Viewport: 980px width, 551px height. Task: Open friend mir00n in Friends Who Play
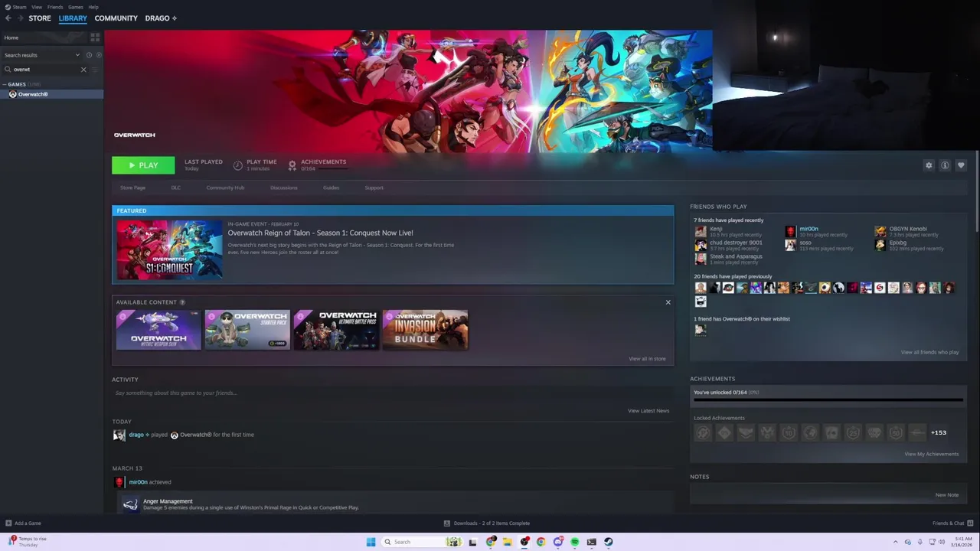coord(808,229)
